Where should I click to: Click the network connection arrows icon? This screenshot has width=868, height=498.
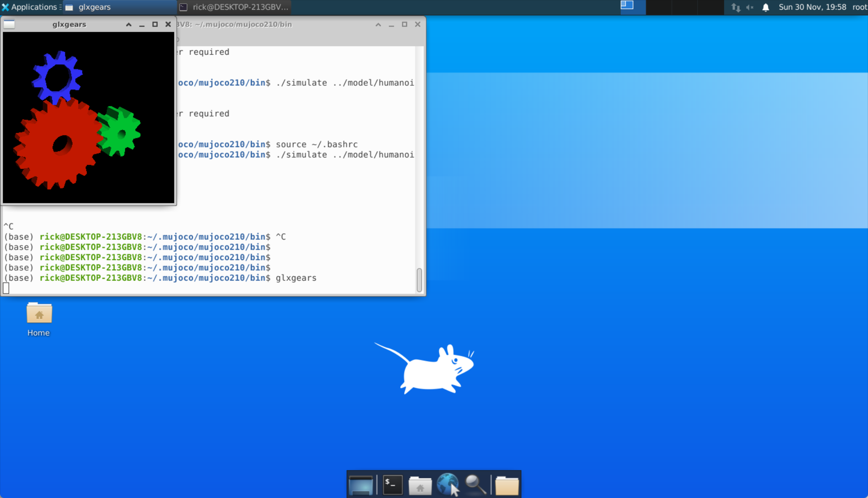[x=736, y=7]
